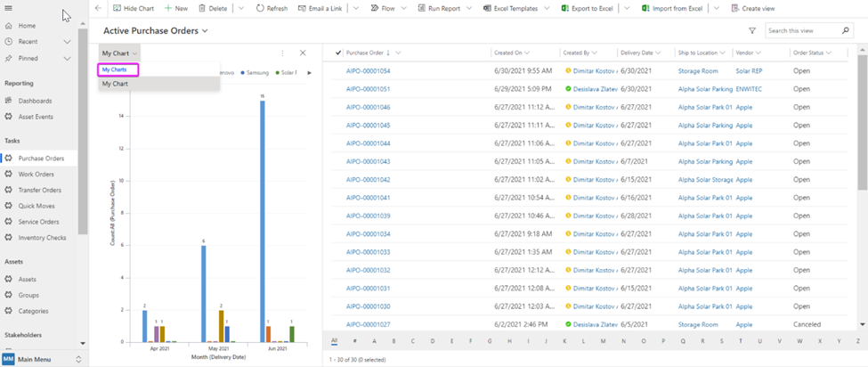Open the filter funnel icon
The image size is (868, 367).
click(x=752, y=30)
